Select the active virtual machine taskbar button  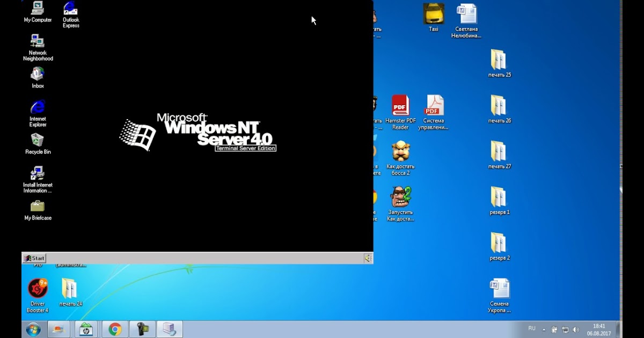(170, 329)
